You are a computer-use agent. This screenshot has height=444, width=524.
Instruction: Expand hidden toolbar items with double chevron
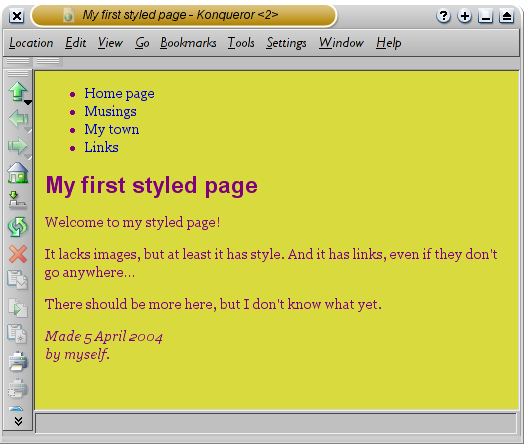pyautogui.click(x=18, y=421)
